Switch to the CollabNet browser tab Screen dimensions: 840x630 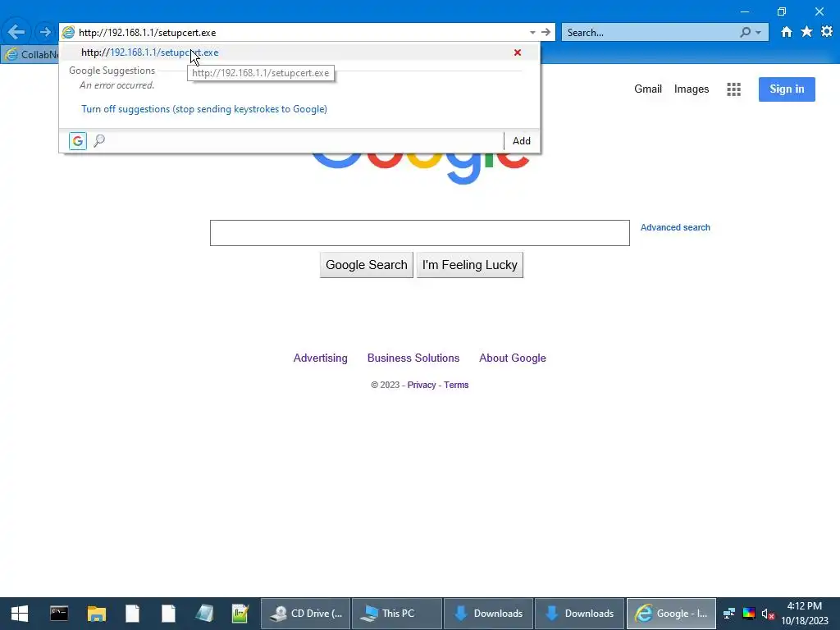[x=30, y=54]
